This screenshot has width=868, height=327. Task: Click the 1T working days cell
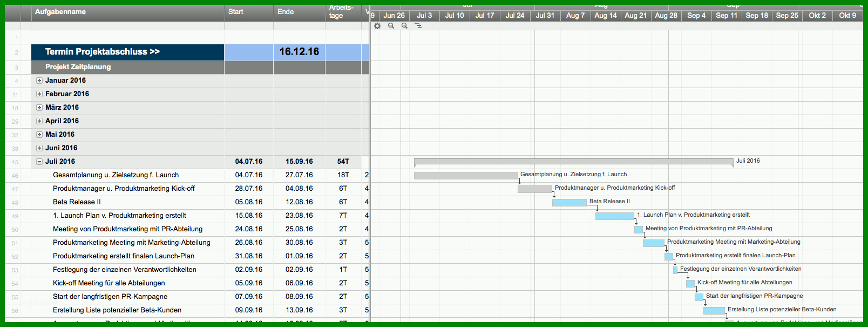pyautogui.click(x=343, y=270)
